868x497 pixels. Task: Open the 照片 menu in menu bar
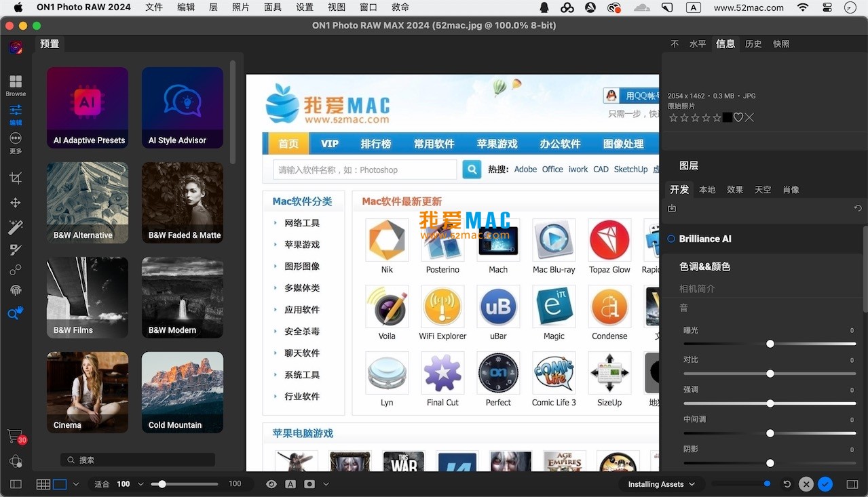coord(241,7)
